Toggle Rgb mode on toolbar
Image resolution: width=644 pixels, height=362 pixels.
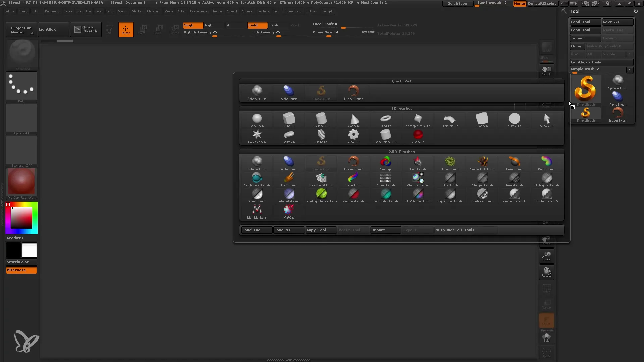click(x=208, y=25)
